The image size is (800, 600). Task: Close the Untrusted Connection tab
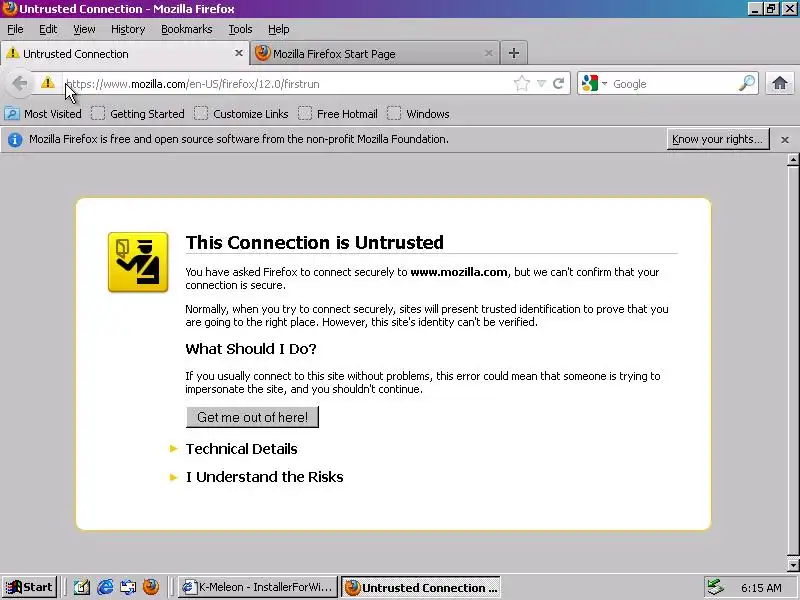[238, 53]
